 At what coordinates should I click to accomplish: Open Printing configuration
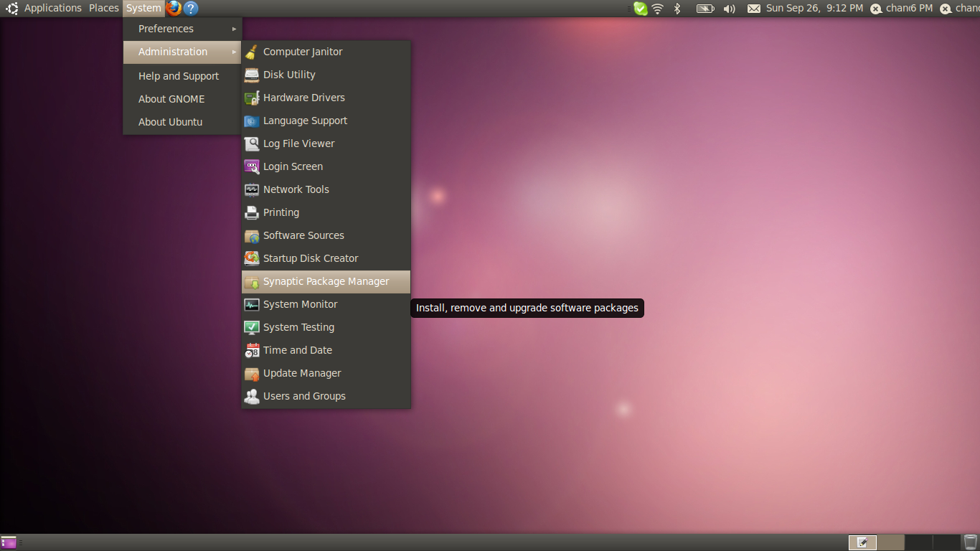pyautogui.click(x=326, y=212)
